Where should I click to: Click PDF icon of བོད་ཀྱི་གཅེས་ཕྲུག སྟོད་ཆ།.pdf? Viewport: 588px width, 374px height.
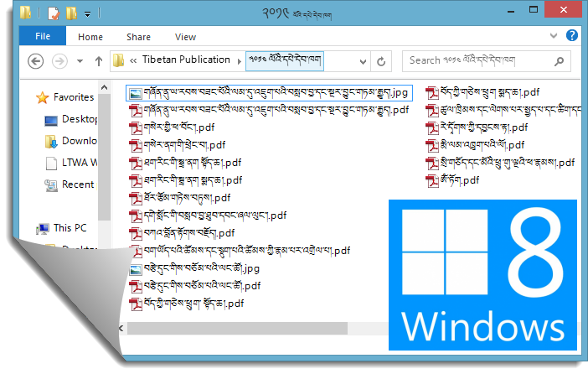pos(136,304)
